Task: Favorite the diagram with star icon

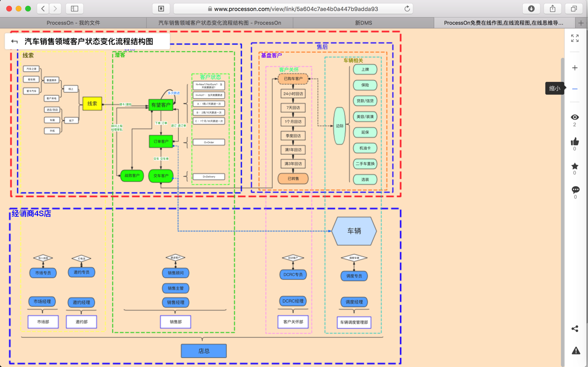Action: pyautogui.click(x=575, y=166)
